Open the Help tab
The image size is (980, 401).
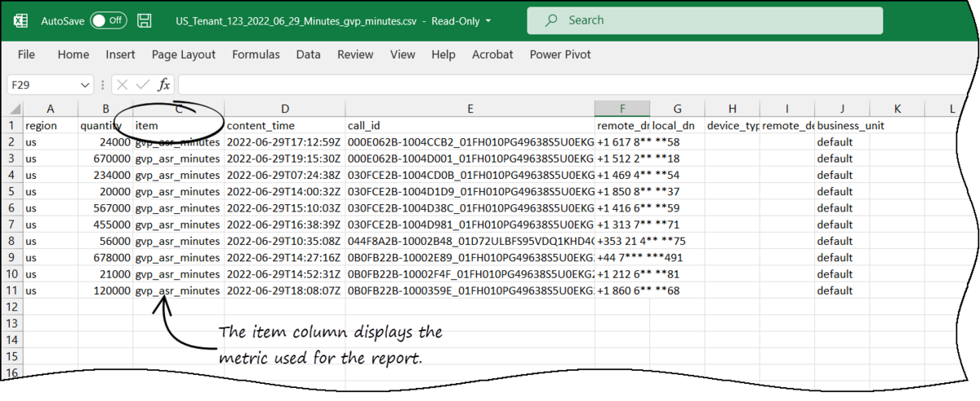click(x=443, y=55)
